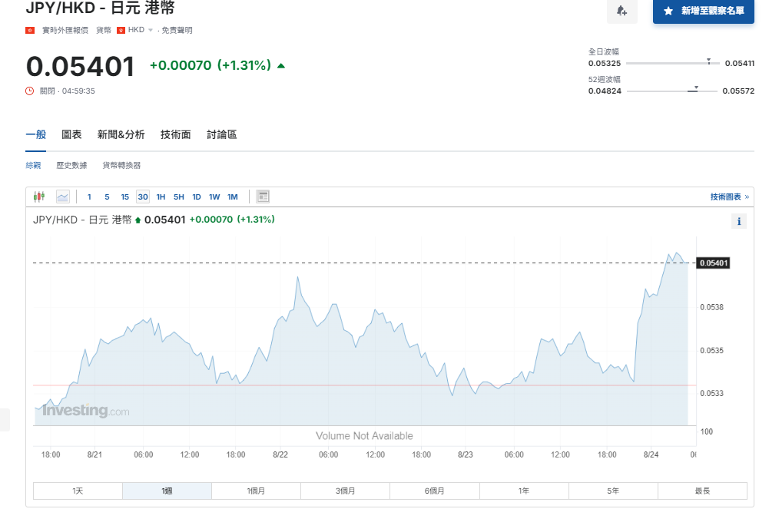Select the area chart type icon
The width and height of the screenshot is (769, 532).
[62, 197]
